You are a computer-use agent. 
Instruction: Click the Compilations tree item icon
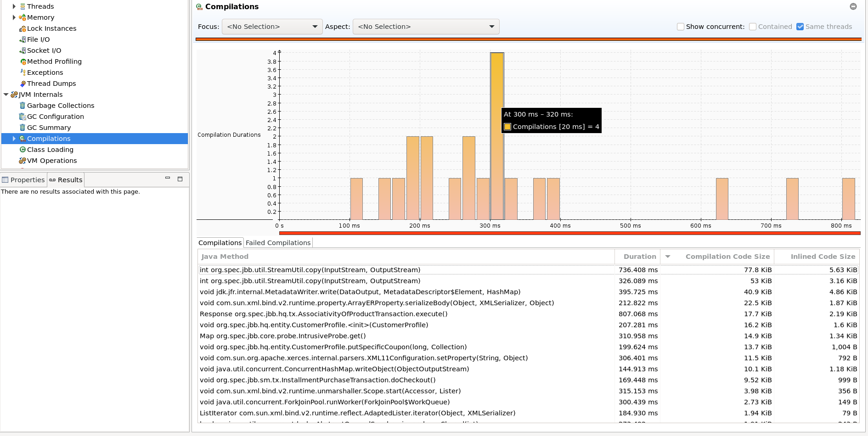point(23,139)
